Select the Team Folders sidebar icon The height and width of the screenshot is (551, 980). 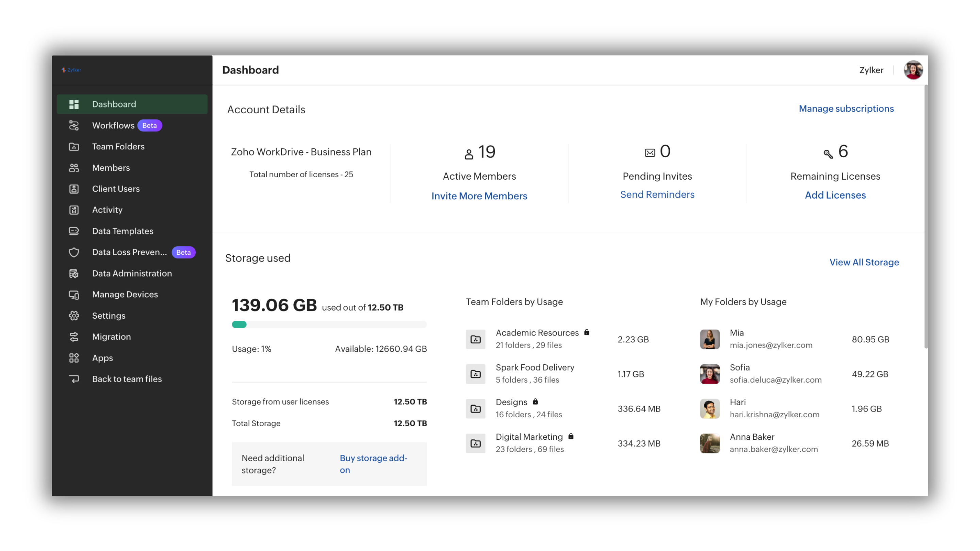coord(74,146)
